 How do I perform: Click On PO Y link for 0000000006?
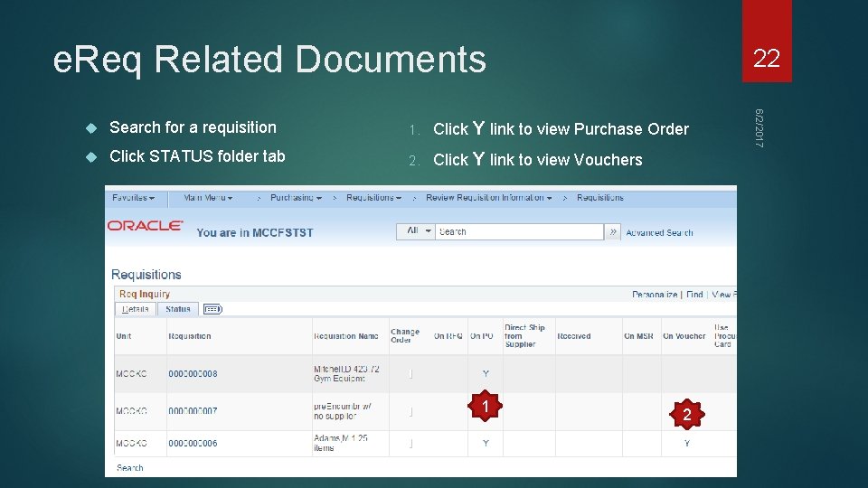tap(486, 443)
